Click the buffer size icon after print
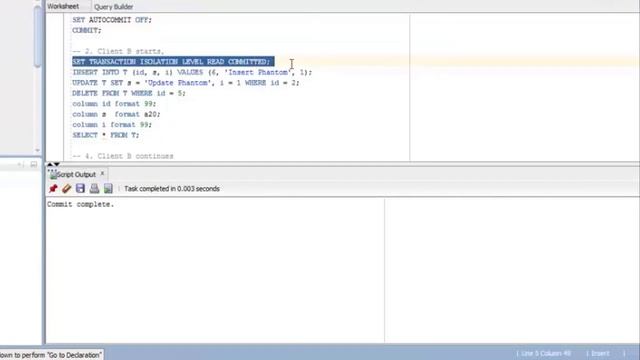 (x=108, y=188)
